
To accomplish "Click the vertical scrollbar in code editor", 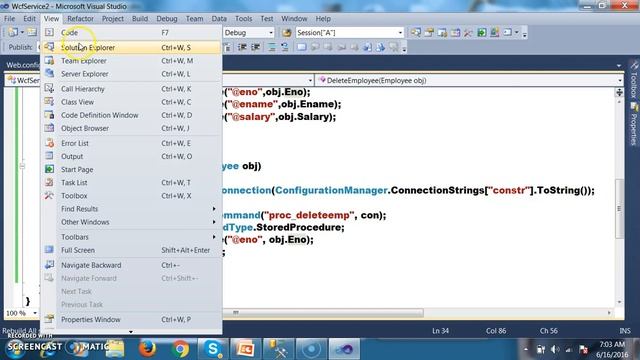I will [x=619, y=208].
